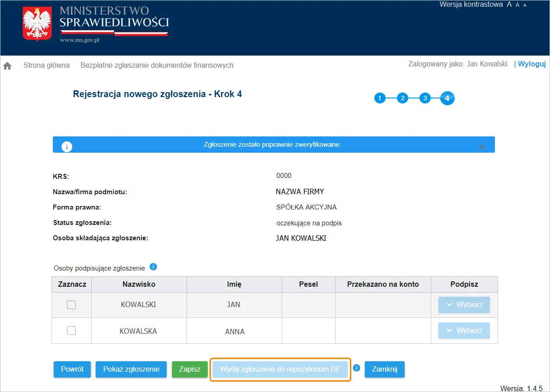This screenshot has height=392, width=550.
Task: Dismiss the verification banner with the X
Action: [481, 146]
